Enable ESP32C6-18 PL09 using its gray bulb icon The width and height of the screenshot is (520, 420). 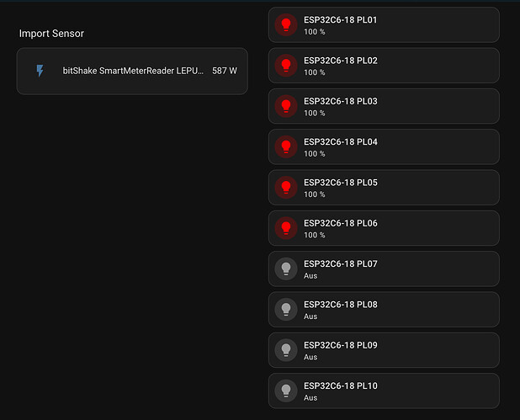(x=286, y=350)
